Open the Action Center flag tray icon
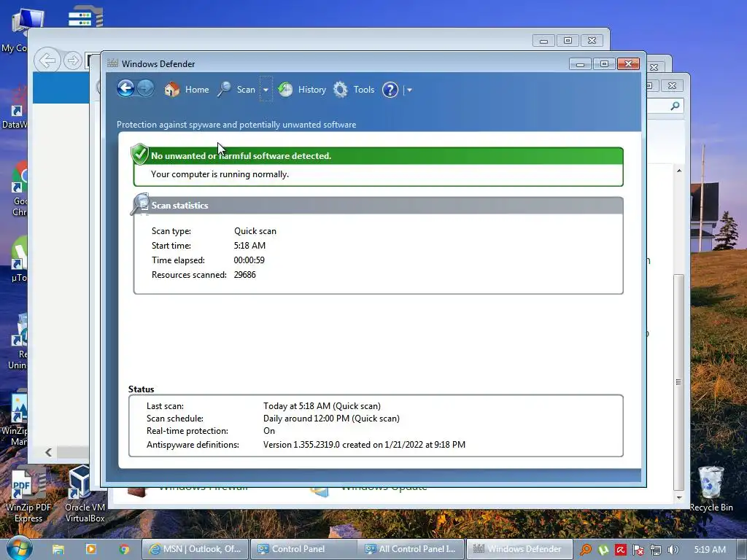 click(638, 550)
